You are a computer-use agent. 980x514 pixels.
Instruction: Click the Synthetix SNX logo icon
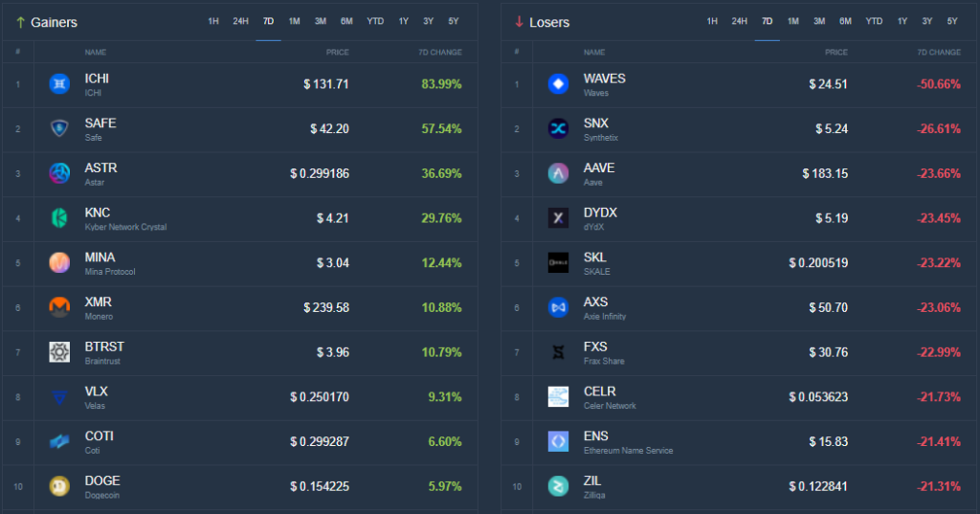(558, 128)
